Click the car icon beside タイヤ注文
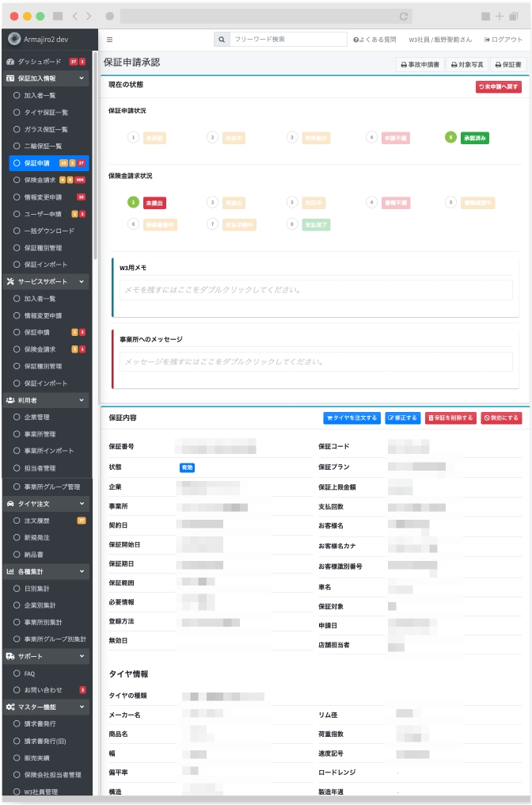This screenshot has width=532, height=805. [x=10, y=503]
